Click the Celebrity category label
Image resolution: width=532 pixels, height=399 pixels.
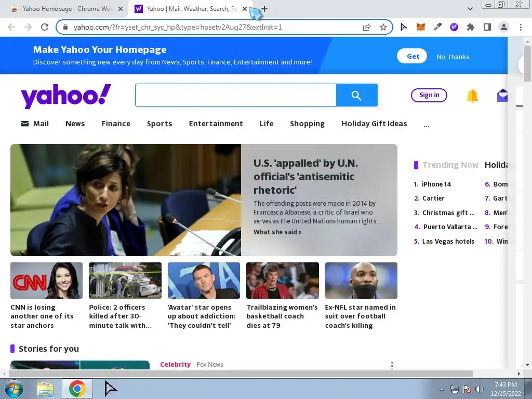[176, 364]
